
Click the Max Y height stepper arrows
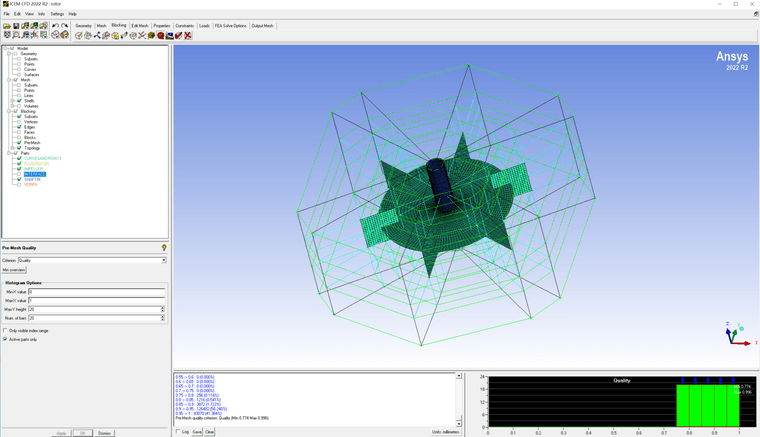click(x=162, y=309)
